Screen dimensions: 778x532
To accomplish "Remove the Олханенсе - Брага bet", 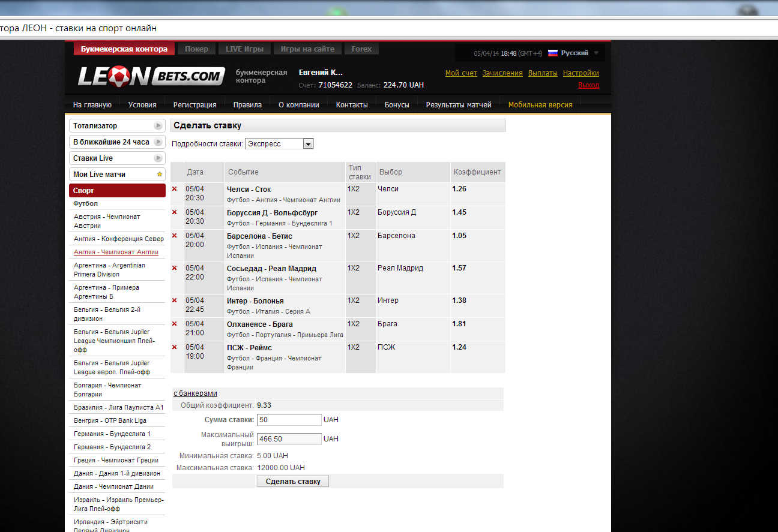I will [175, 324].
